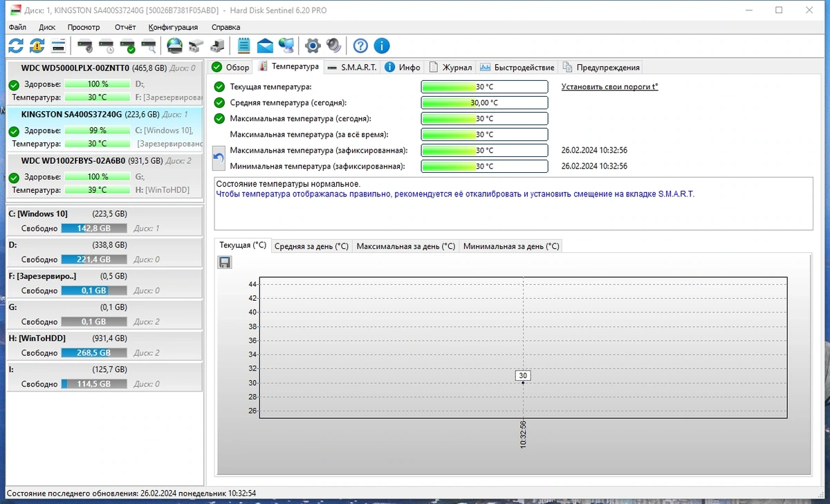This screenshot has height=504, width=830.
Task: Switch to the Предупреждения tab
Action: tap(601, 67)
